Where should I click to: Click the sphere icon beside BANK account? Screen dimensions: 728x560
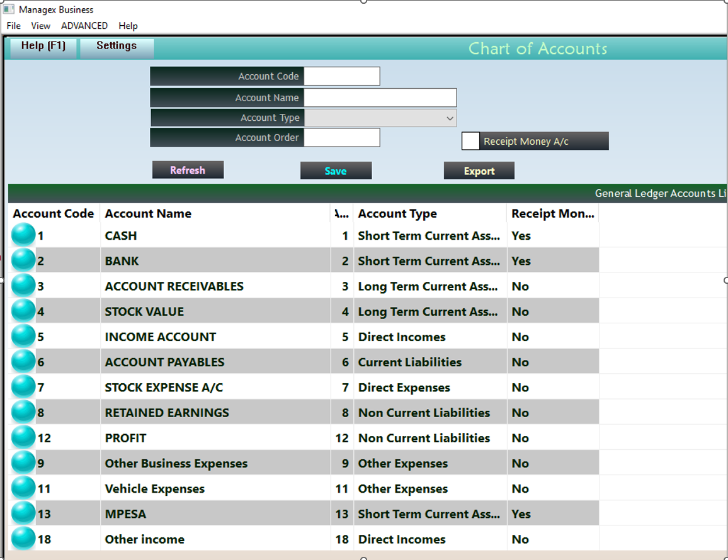click(23, 260)
